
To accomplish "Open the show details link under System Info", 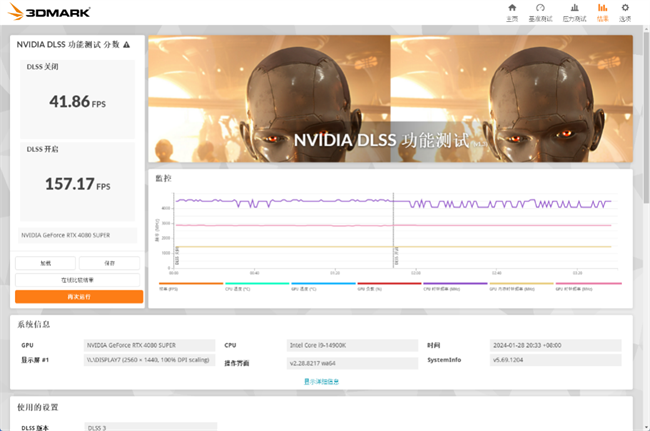I will (x=321, y=381).
